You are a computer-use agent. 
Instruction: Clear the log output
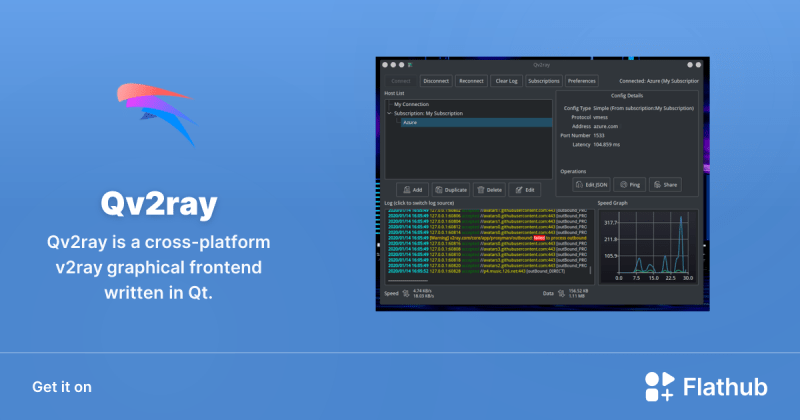click(x=507, y=81)
